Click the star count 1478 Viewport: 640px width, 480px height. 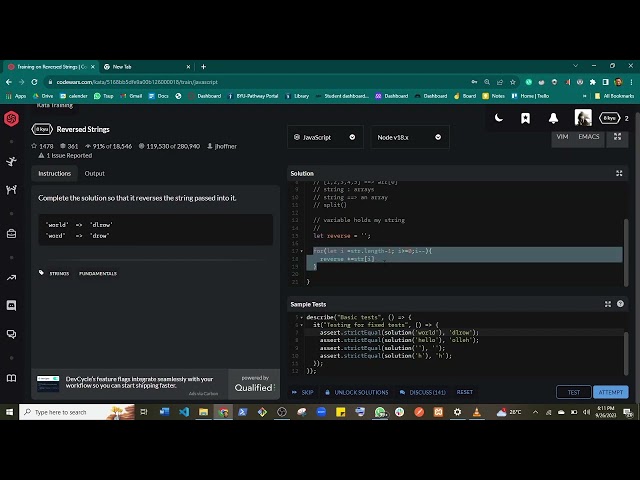(x=42, y=146)
